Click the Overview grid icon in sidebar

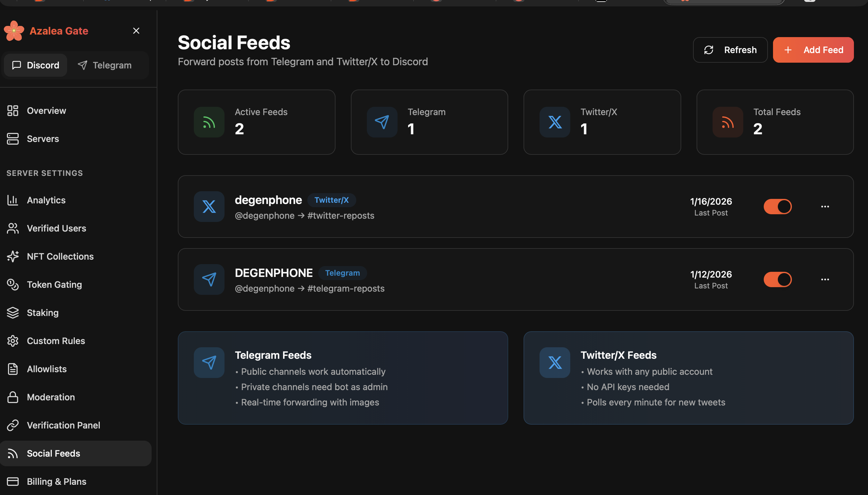tap(12, 111)
